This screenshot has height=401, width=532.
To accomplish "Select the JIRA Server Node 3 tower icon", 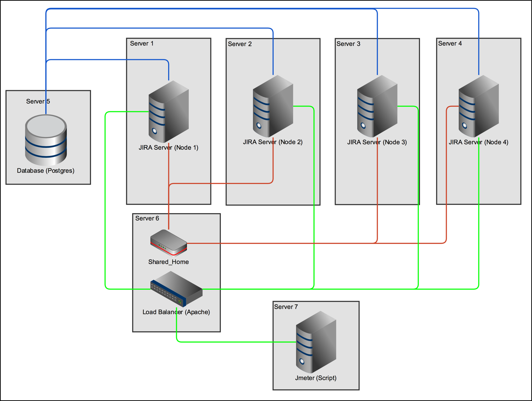I will 377,106.
